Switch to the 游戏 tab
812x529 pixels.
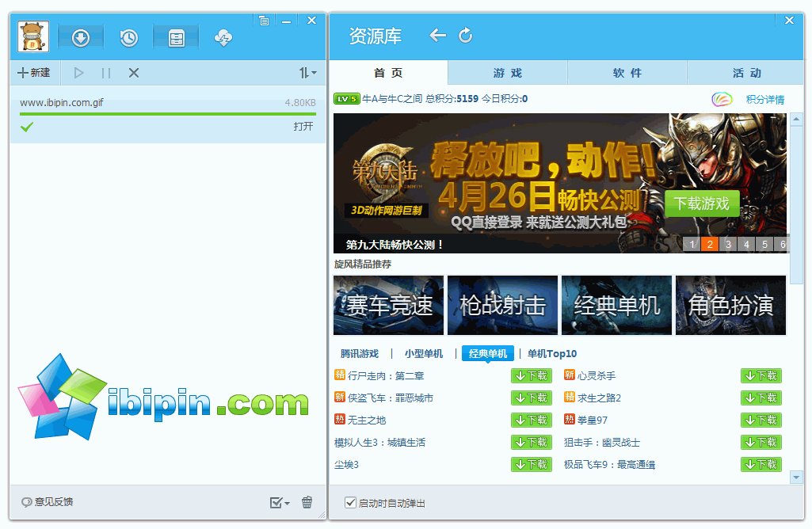pyautogui.click(x=508, y=73)
